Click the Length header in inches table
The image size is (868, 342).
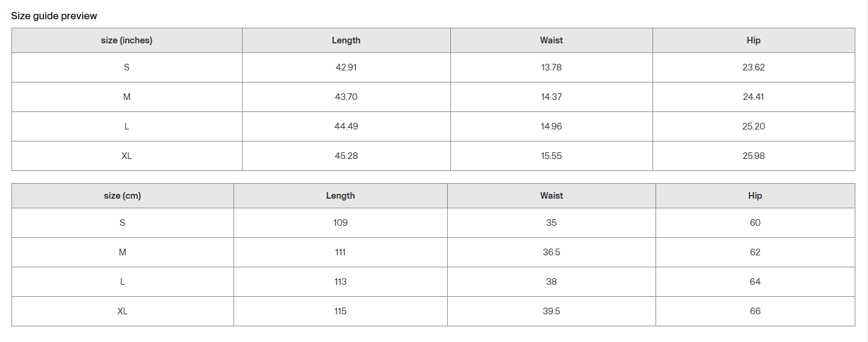[x=346, y=40]
